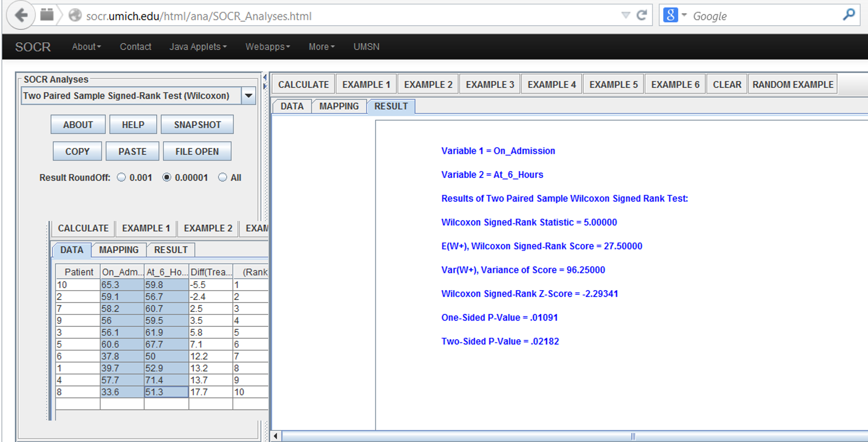Screen dimensions: 868x442
Task: Click the split pane collapse arrow
Action: point(265,78)
